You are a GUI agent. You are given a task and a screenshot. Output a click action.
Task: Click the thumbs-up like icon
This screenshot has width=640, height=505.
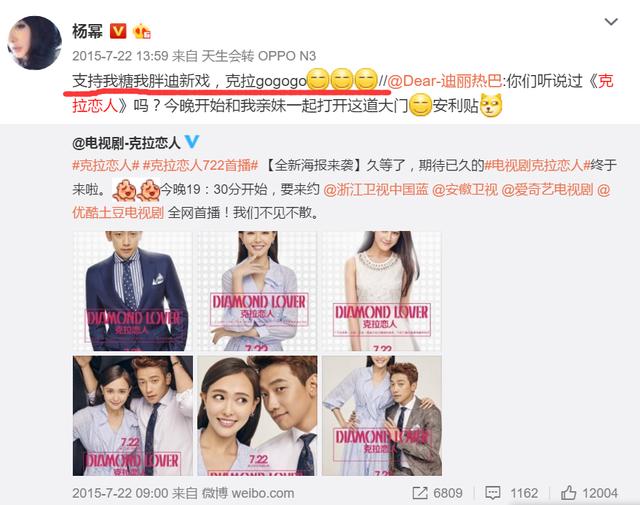click(568, 492)
